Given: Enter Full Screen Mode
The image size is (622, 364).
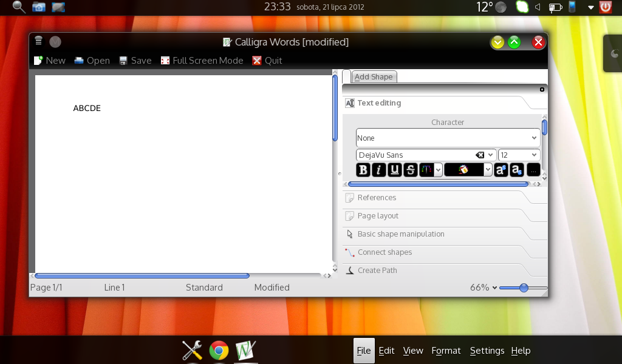Looking at the screenshot, I should coord(202,61).
